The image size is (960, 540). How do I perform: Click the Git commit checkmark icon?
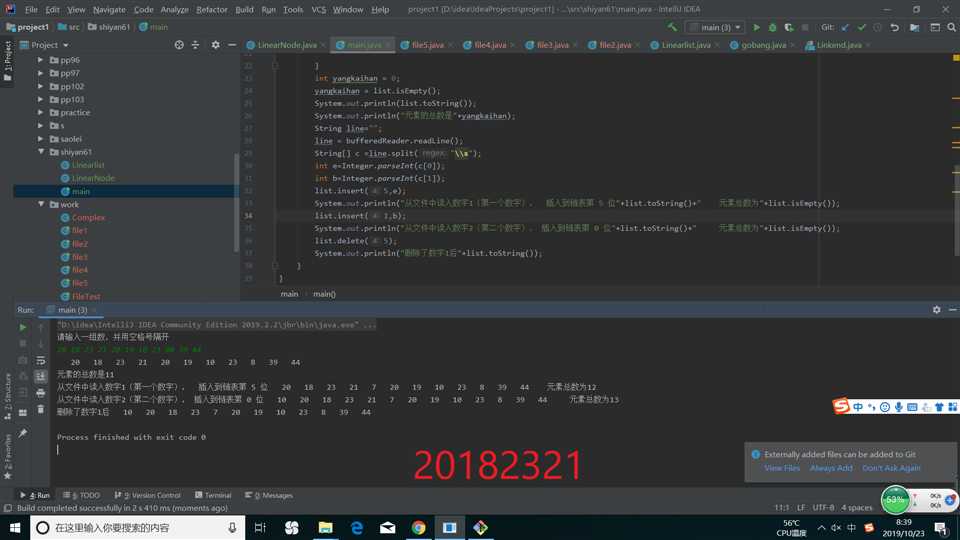861,27
